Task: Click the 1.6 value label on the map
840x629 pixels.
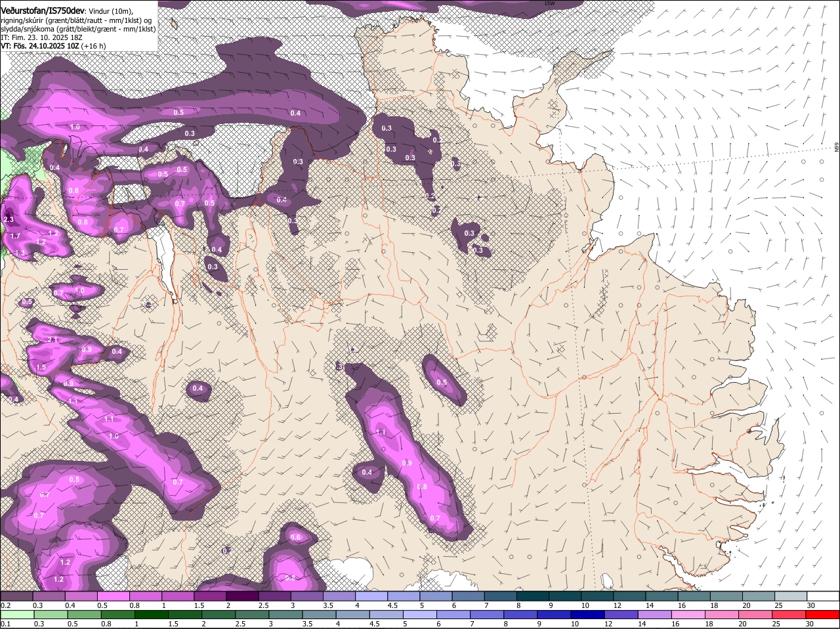Action: [114, 436]
